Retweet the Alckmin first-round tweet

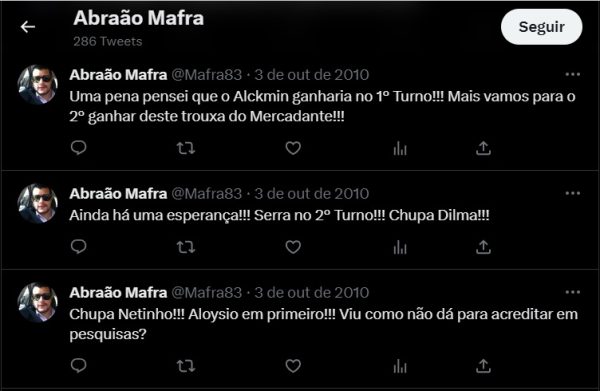coord(186,148)
